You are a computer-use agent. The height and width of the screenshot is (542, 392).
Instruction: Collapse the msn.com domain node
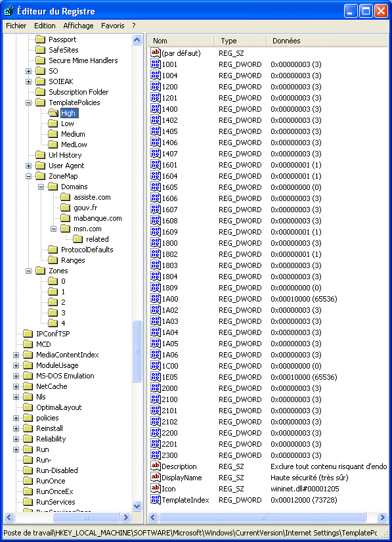pyautogui.click(x=54, y=229)
